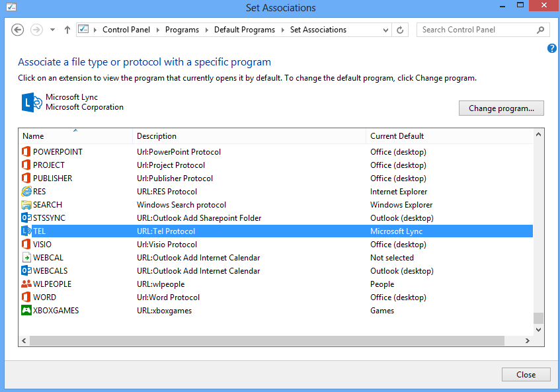Click 'URL:wlpeople' description text
Viewport: 560px width, 392px height.
click(x=161, y=284)
